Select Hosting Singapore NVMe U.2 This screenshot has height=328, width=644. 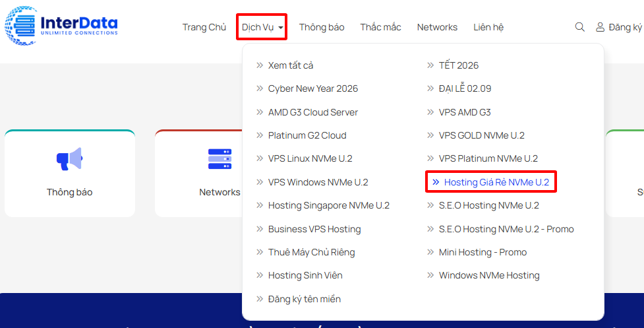328,205
